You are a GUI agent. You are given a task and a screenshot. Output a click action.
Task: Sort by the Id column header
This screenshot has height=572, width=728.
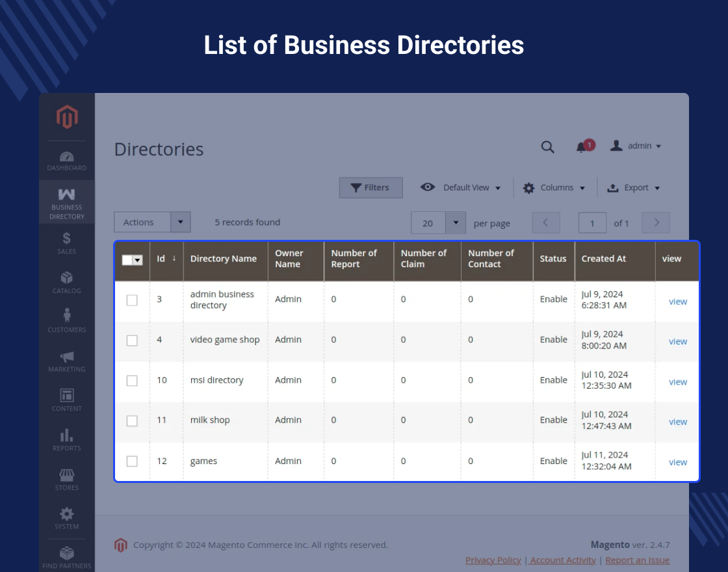(166, 259)
